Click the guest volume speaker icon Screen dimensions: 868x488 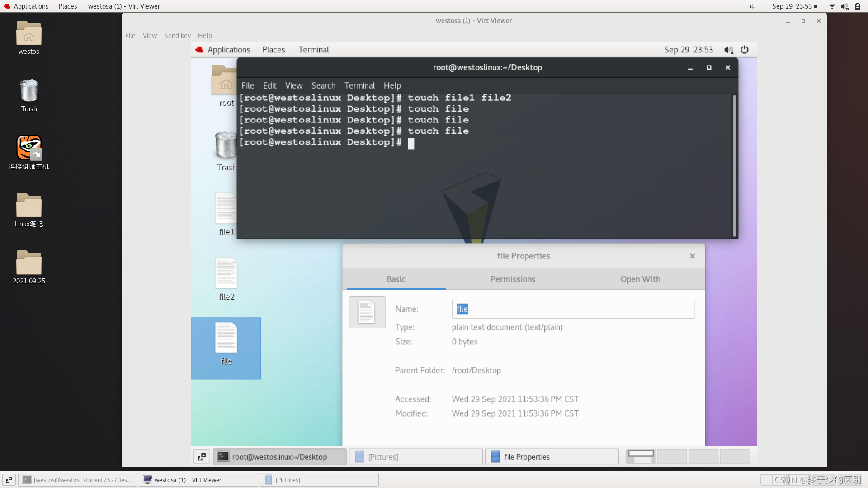[728, 50]
